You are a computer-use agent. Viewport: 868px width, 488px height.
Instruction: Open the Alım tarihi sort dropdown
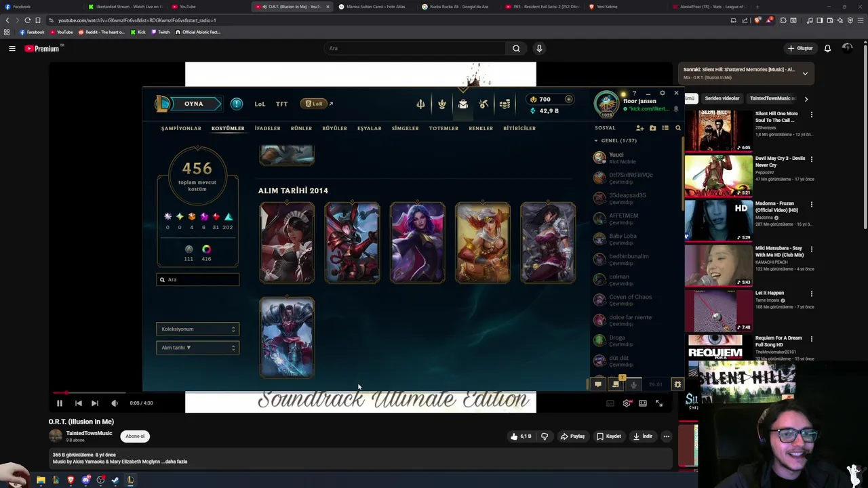(197, 348)
